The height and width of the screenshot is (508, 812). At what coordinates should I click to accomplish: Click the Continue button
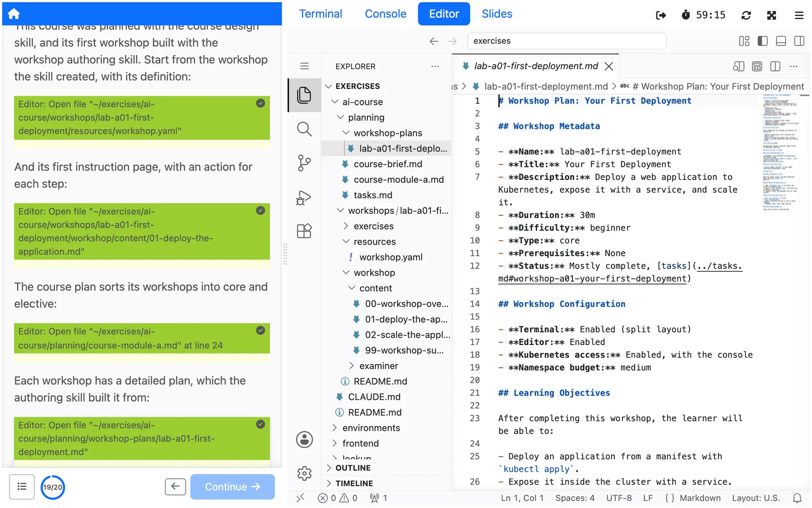point(232,487)
